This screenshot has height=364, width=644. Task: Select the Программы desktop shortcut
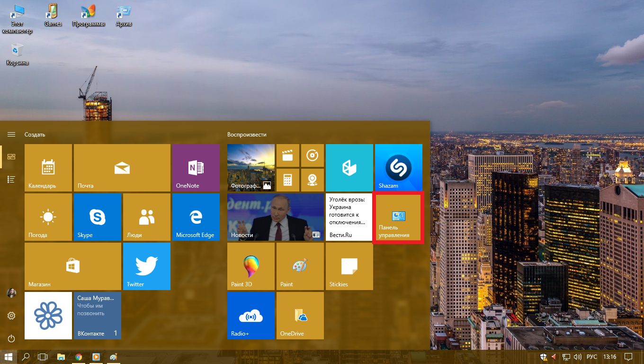coord(89,15)
